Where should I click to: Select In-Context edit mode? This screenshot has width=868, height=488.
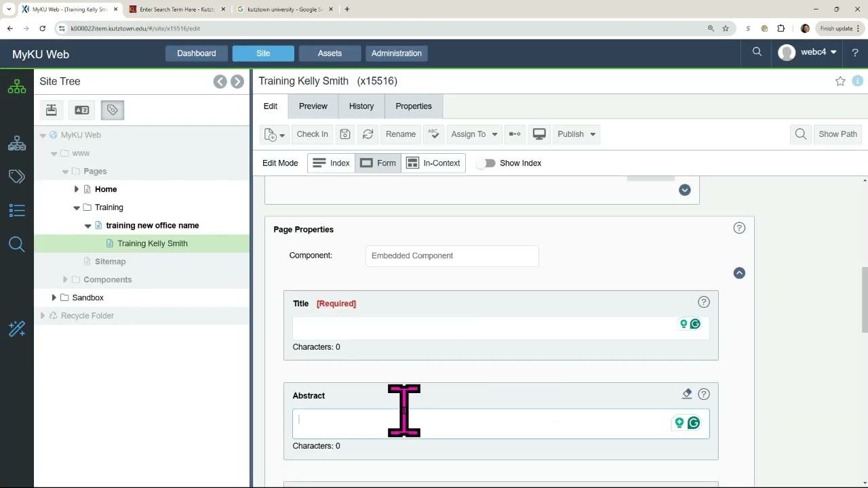(x=433, y=163)
